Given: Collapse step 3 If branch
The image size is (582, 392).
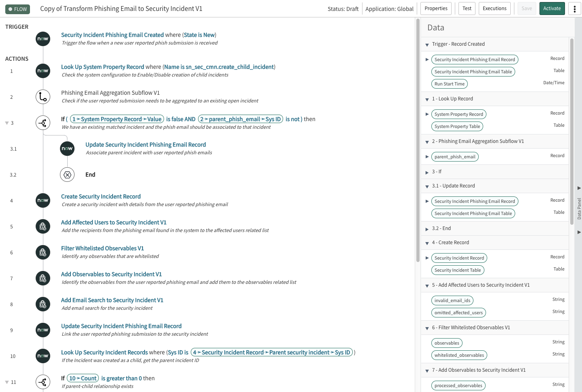Looking at the screenshot, I should (6, 123).
